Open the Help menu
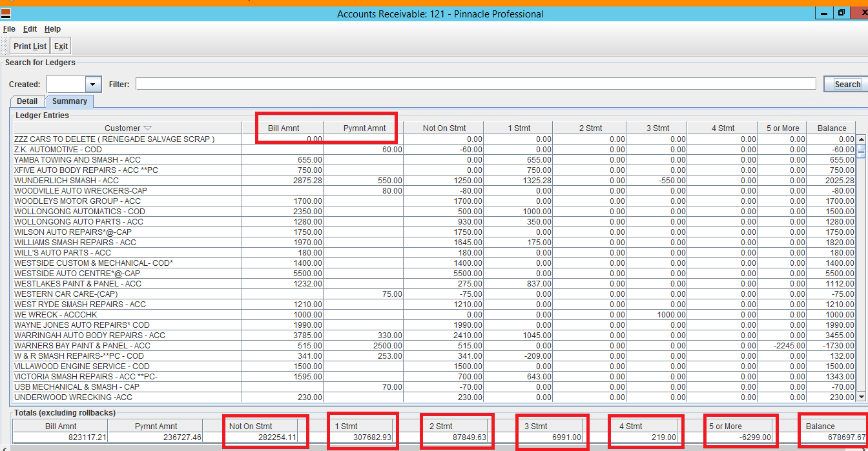This screenshot has height=451, width=868. [x=52, y=29]
